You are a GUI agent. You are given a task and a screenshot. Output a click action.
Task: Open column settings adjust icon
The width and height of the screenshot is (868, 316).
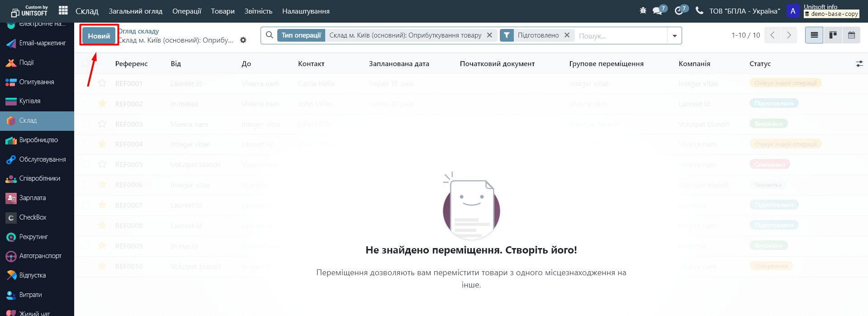[x=859, y=64]
